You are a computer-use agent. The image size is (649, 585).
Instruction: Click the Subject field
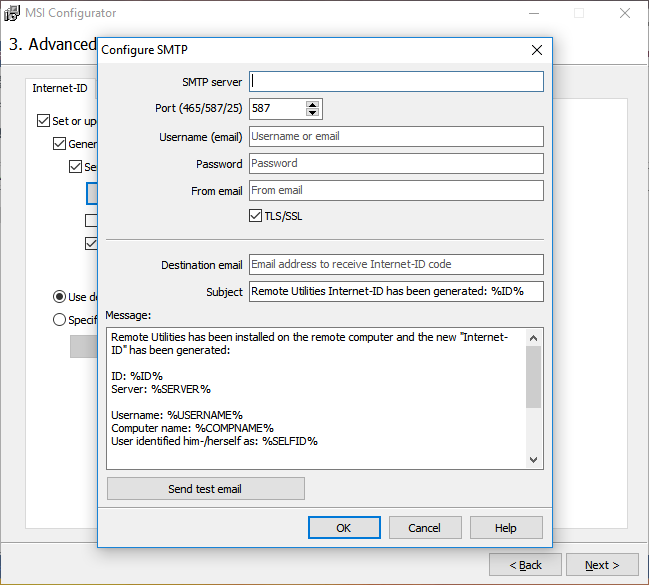[x=396, y=291]
